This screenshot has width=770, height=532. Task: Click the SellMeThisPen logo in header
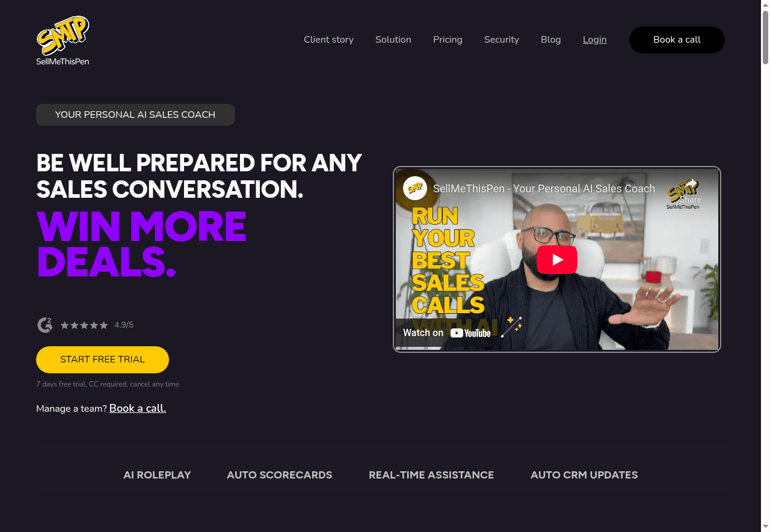[63, 40]
